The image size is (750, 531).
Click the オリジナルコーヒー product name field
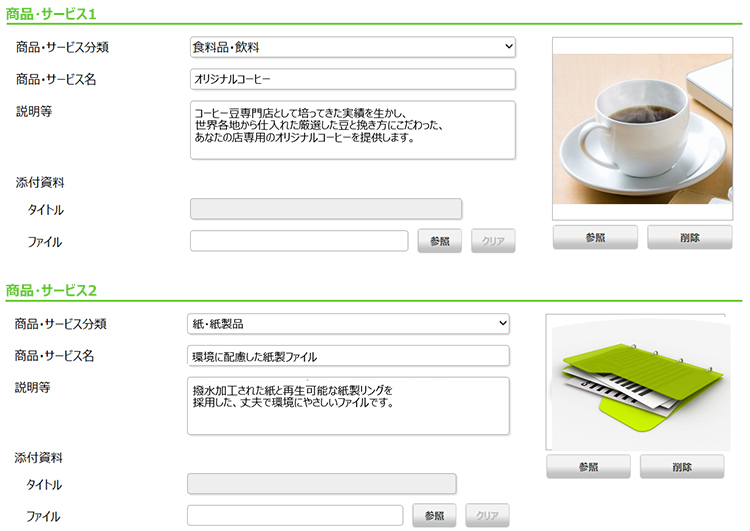[x=353, y=79]
